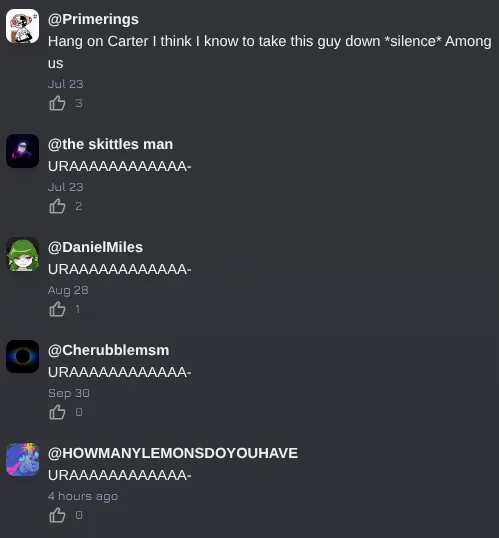The image size is (499, 538).
Task: Visit the @DanielMiles username link
Action: (x=95, y=247)
